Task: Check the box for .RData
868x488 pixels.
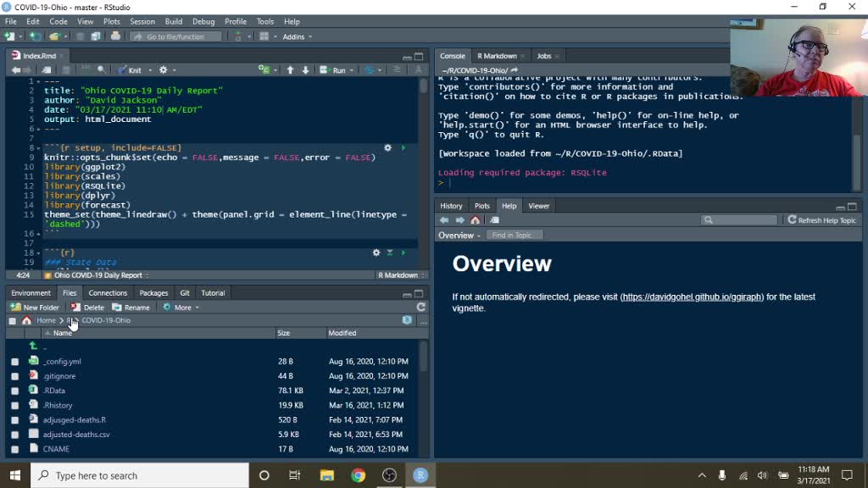Action: pyautogui.click(x=15, y=391)
